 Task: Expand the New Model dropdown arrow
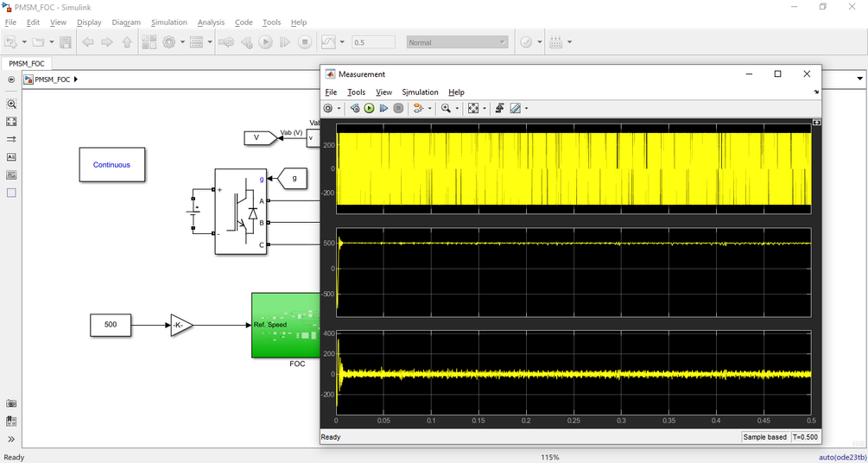point(24,42)
